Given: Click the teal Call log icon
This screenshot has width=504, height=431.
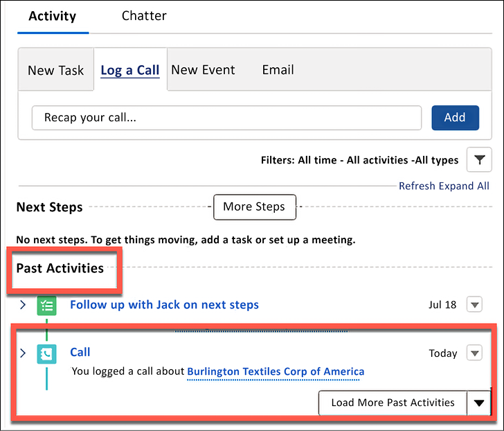Looking at the screenshot, I should click(x=46, y=354).
